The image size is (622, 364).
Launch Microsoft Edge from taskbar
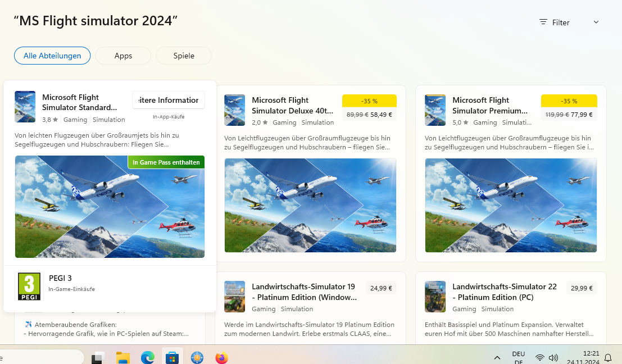[148, 358]
